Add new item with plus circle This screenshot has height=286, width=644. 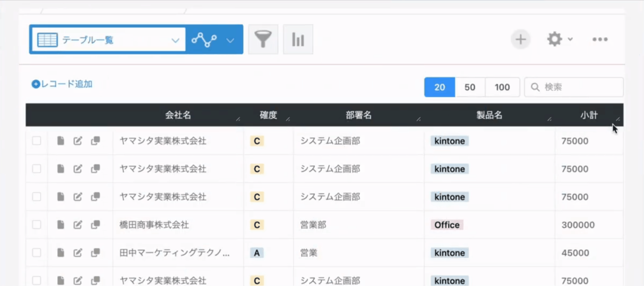(x=520, y=39)
